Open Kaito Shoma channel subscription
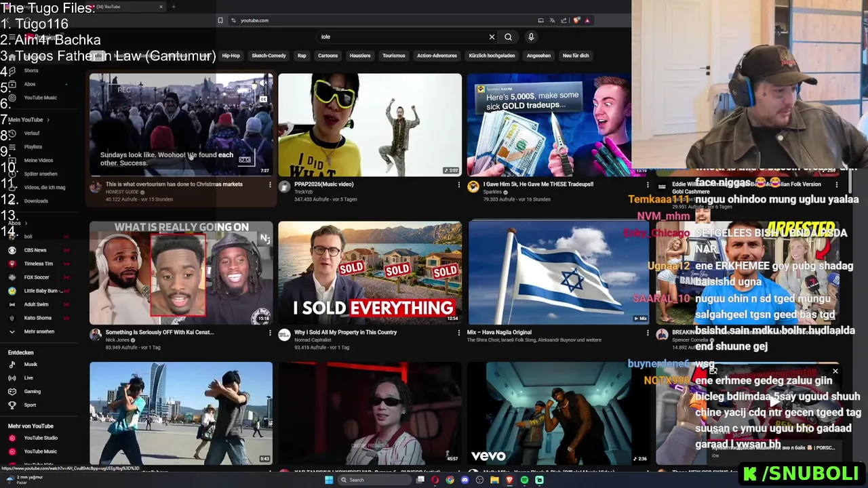This screenshot has height=488, width=868. click(x=37, y=318)
